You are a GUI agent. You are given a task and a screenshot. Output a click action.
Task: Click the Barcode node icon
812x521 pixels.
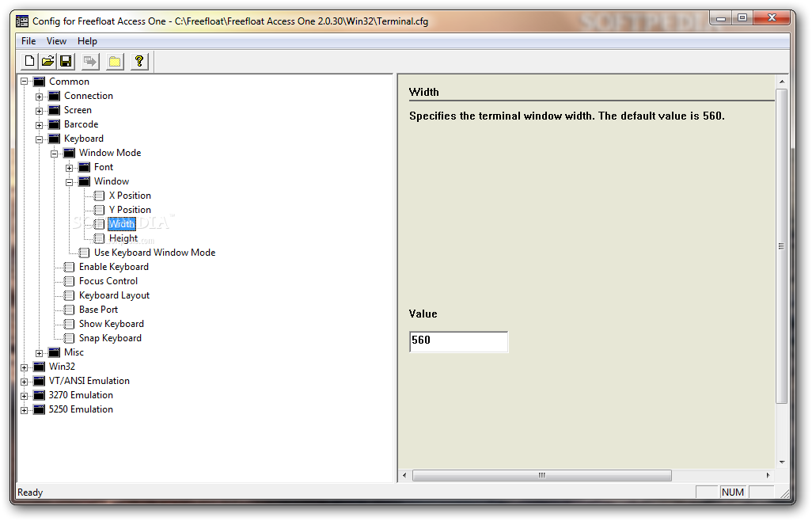pos(54,124)
